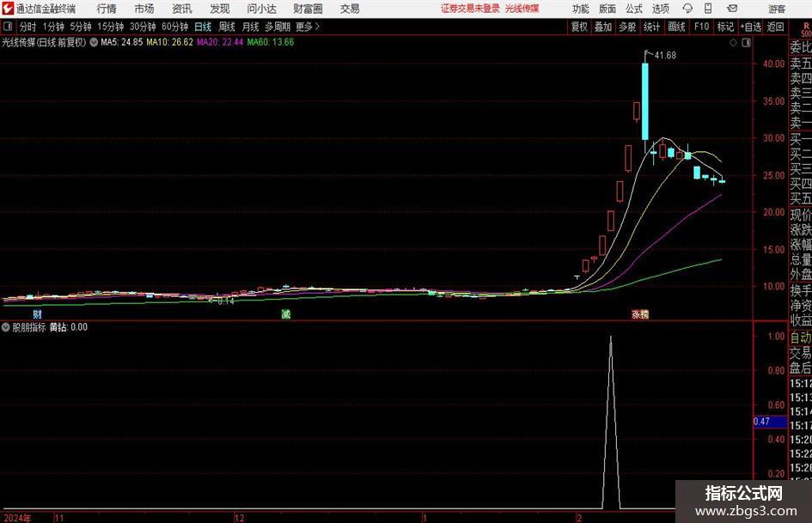Toggle the left side panel icon
This screenshot has width=812, height=523.
8,27
